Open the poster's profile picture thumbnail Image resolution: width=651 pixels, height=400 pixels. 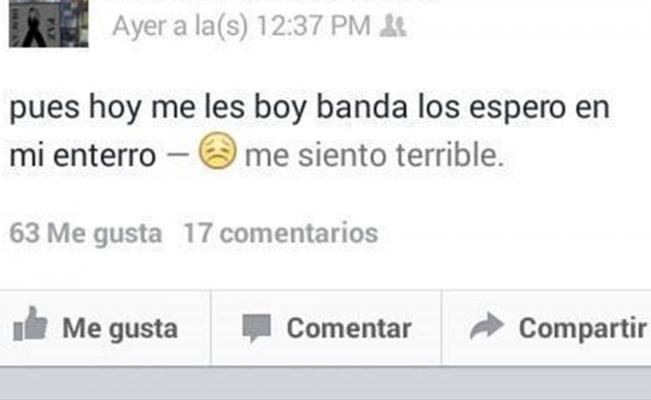[49, 23]
